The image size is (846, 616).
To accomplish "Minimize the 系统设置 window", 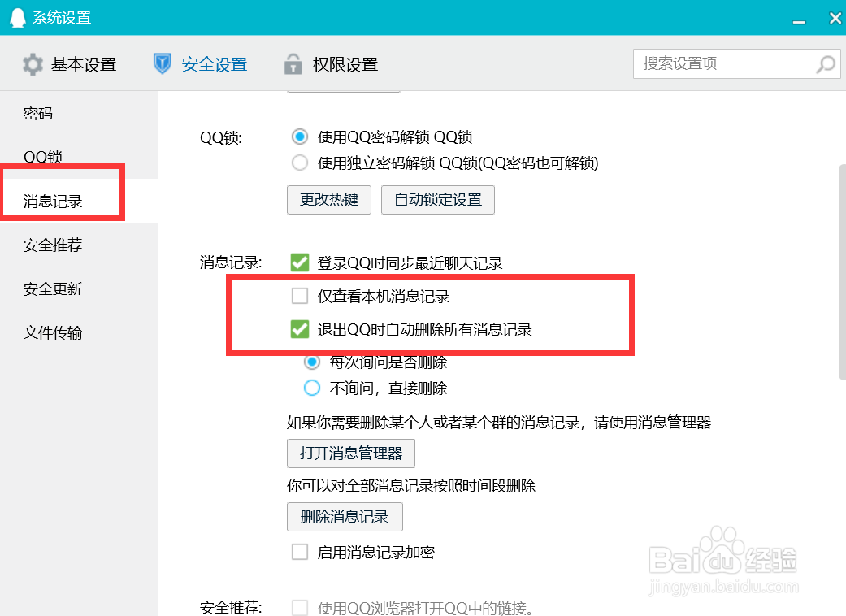I will coord(799,22).
